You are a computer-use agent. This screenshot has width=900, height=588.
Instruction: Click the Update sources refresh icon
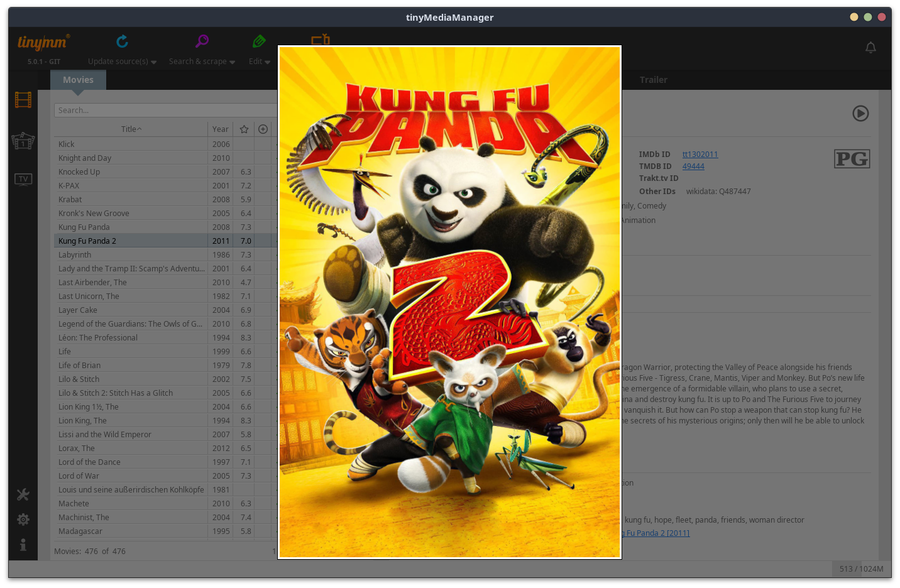coord(122,41)
